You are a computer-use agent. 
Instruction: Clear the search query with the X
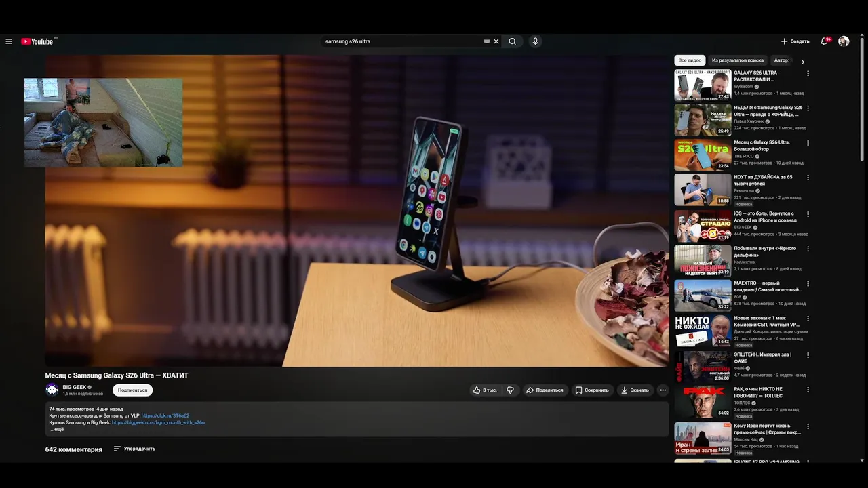(x=496, y=41)
